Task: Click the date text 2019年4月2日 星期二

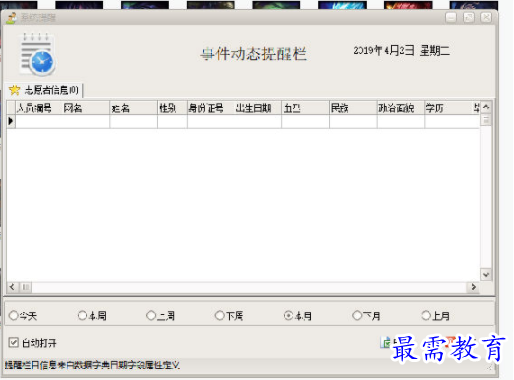Action: (402, 51)
